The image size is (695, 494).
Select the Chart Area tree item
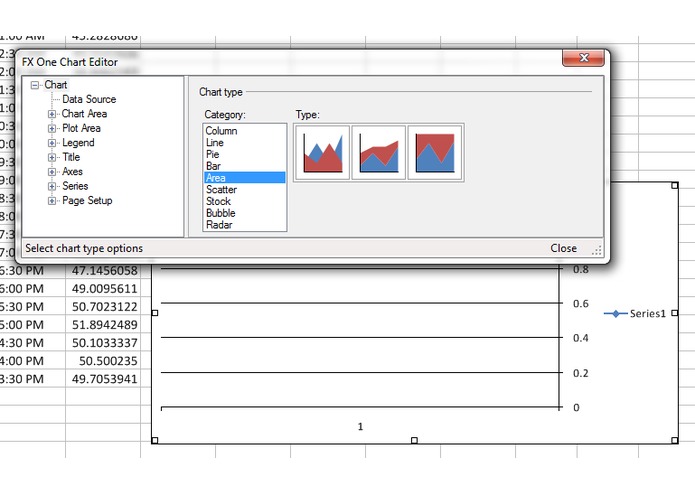84,114
